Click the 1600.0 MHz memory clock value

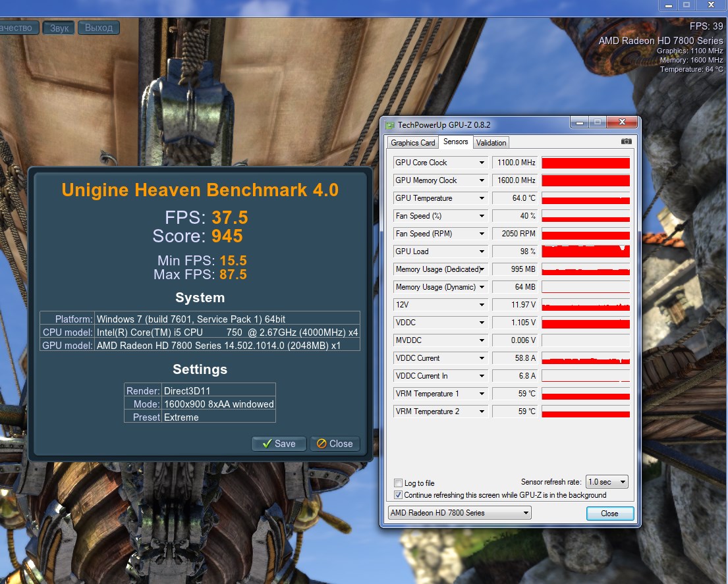pos(515,180)
